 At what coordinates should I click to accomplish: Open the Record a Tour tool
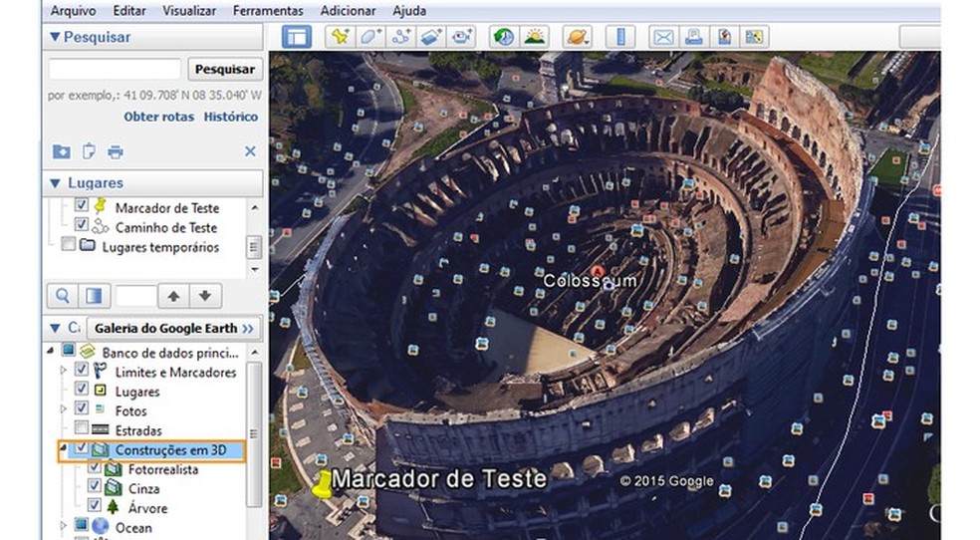click(462, 37)
